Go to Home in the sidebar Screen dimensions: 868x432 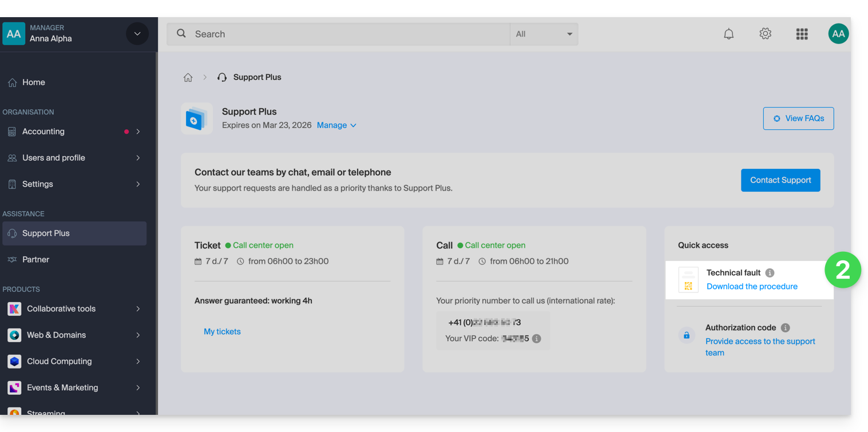(34, 82)
